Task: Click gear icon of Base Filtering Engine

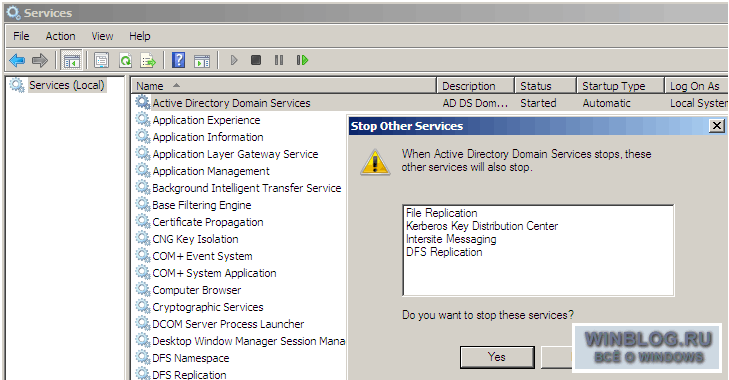Action: [143, 205]
